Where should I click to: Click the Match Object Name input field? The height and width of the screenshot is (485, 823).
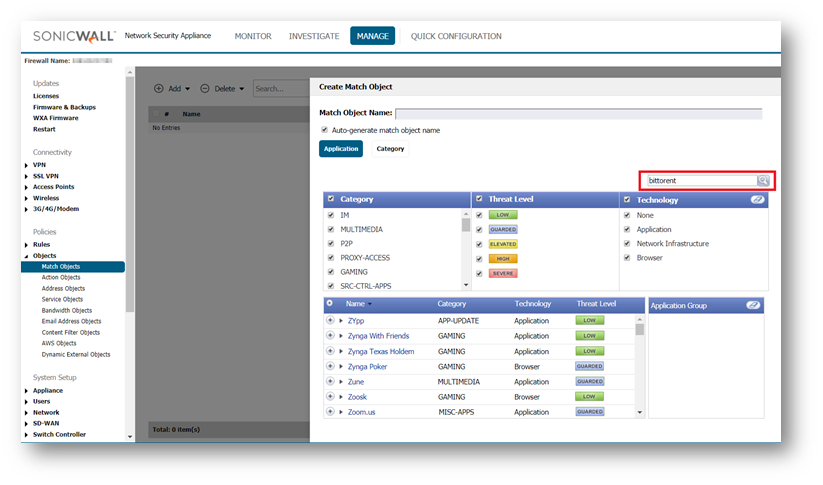tap(578, 114)
